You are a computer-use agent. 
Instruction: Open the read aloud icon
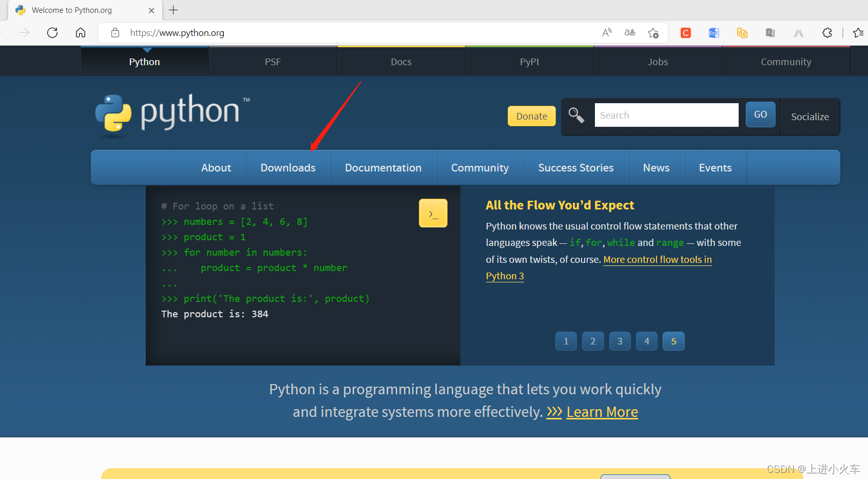(607, 33)
